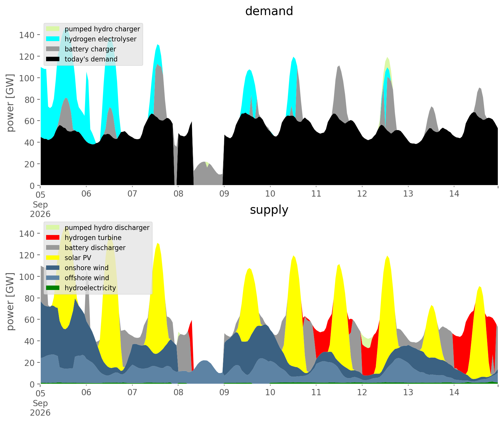Click the '140' y-axis tick on demand chart

coord(27,35)
